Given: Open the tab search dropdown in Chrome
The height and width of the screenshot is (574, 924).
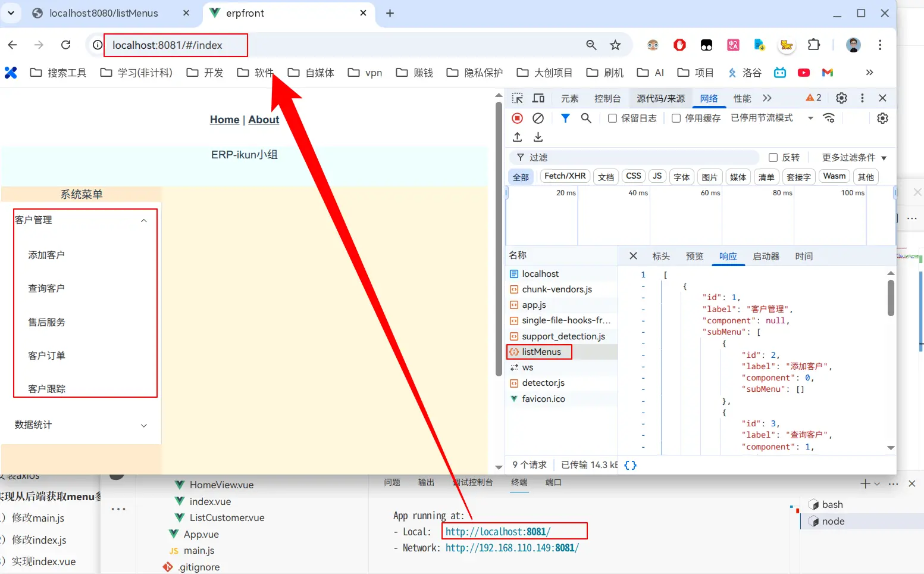Looking at the screenshot, I should [x=11, y=13].
